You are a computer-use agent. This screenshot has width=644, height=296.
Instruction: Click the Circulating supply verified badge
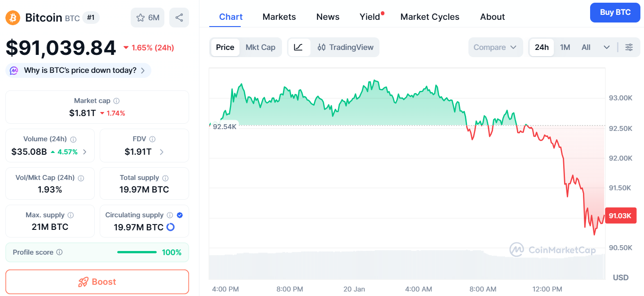pyautogui.click(x=180, y=215)
